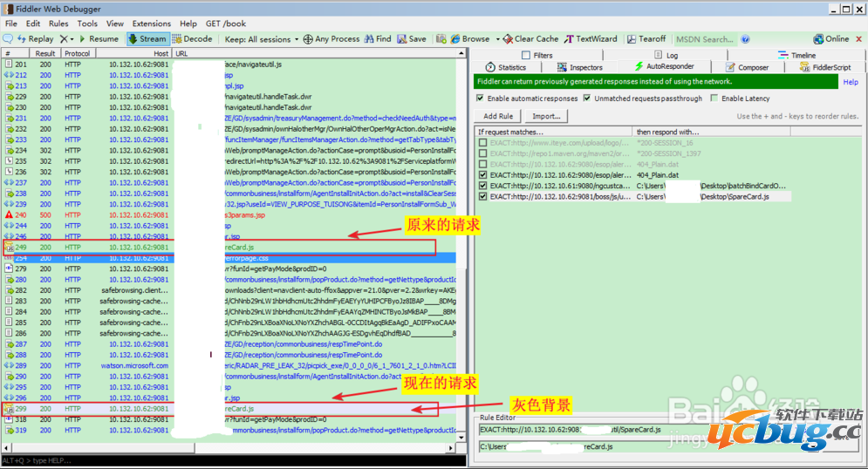Viewport: 868px width, 469px height.
Task: Enable the Enable Latency checkbox
Action: point(714,98)
